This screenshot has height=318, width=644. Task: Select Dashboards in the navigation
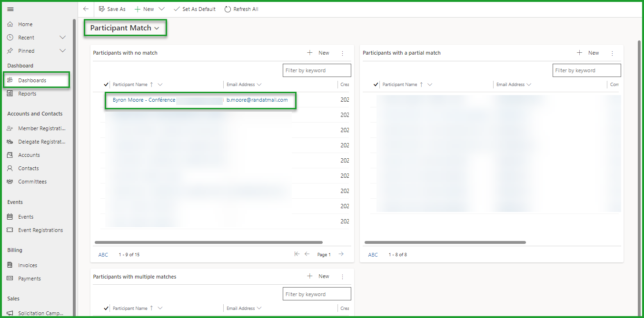click(32, 80)
